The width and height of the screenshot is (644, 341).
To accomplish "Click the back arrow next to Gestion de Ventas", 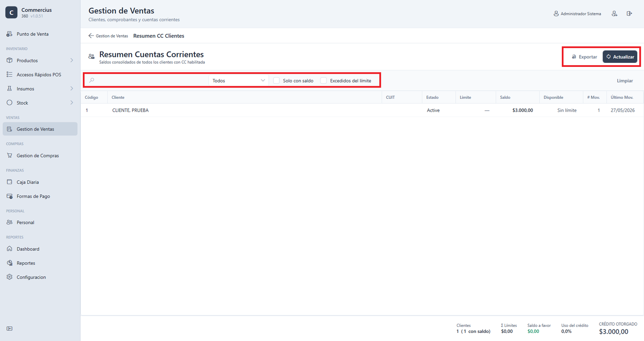I will point(91,36).
